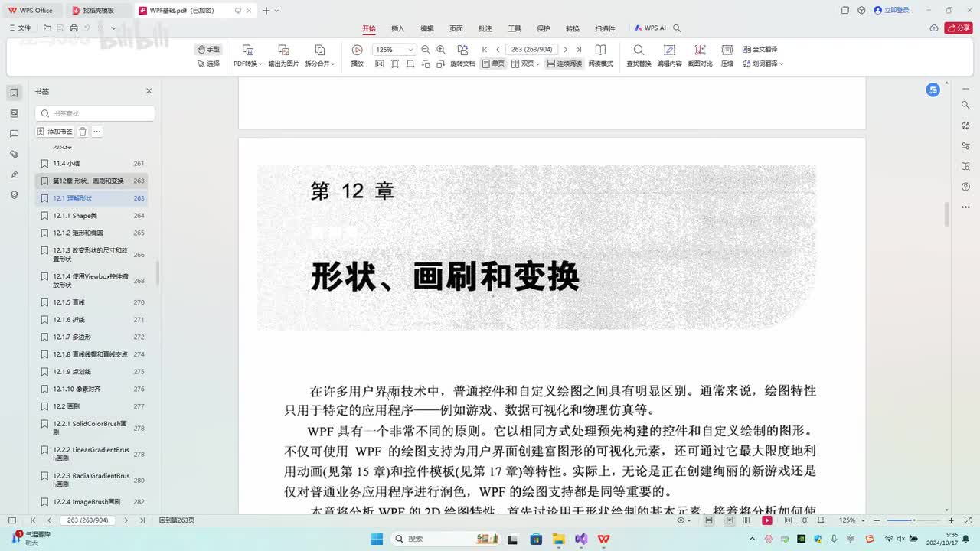
Task: Click the 书签查找 bookmark search field
Action: pos(95,113)
